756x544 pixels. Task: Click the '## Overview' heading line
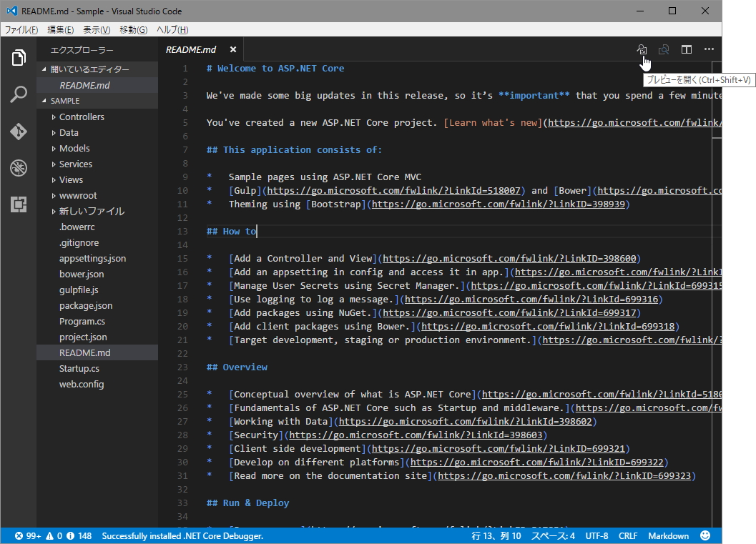[x=237, y=367]
